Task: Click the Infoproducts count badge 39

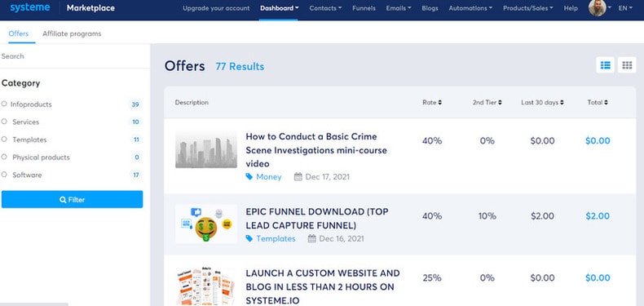Action: tap(135, 104)
